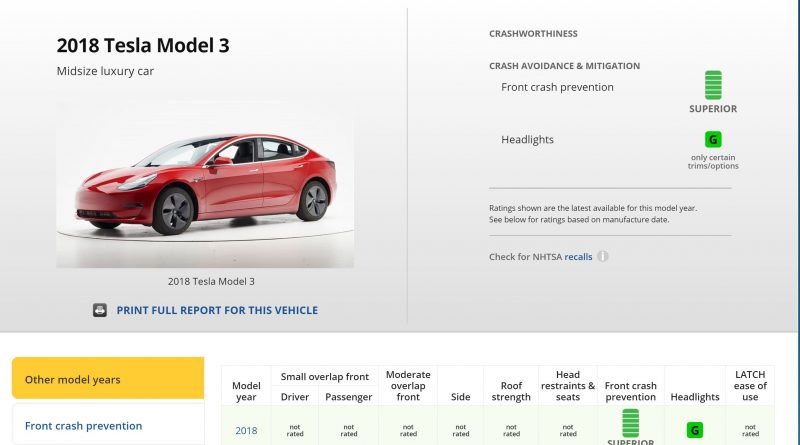Click the Headlights label in summary panel
Viewport: 800px width, 445px height.
coord(527,140)
